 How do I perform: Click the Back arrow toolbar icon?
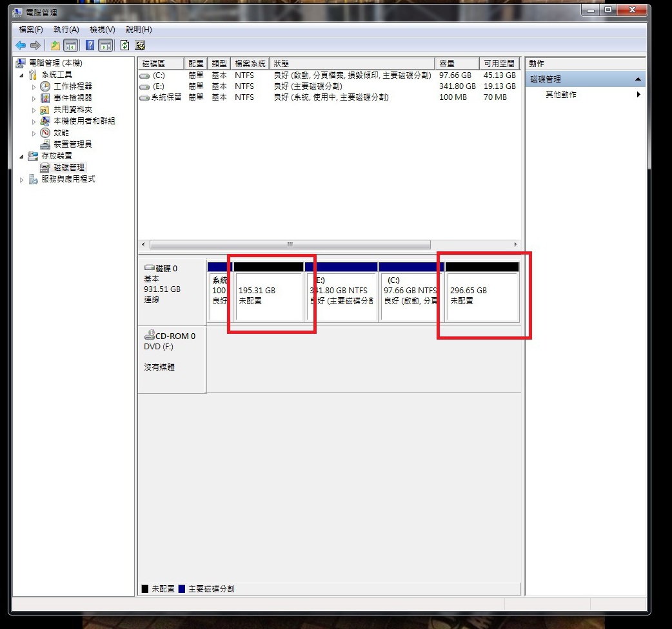point(21,45)
